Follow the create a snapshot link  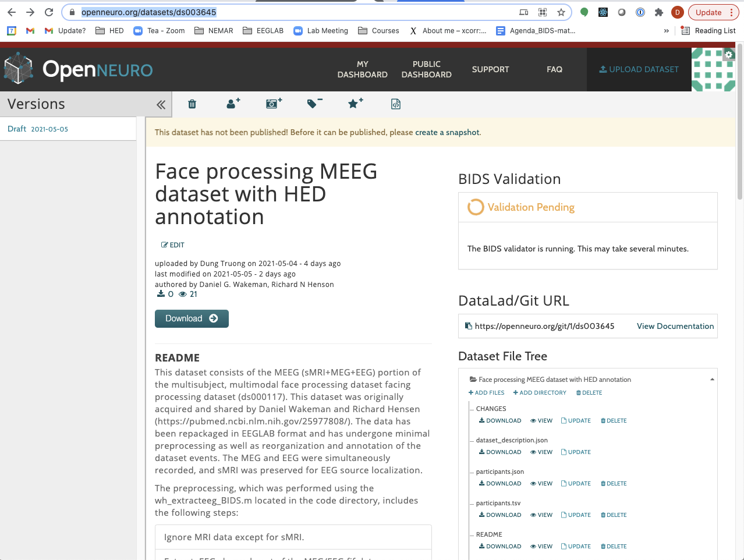[446, 132]
